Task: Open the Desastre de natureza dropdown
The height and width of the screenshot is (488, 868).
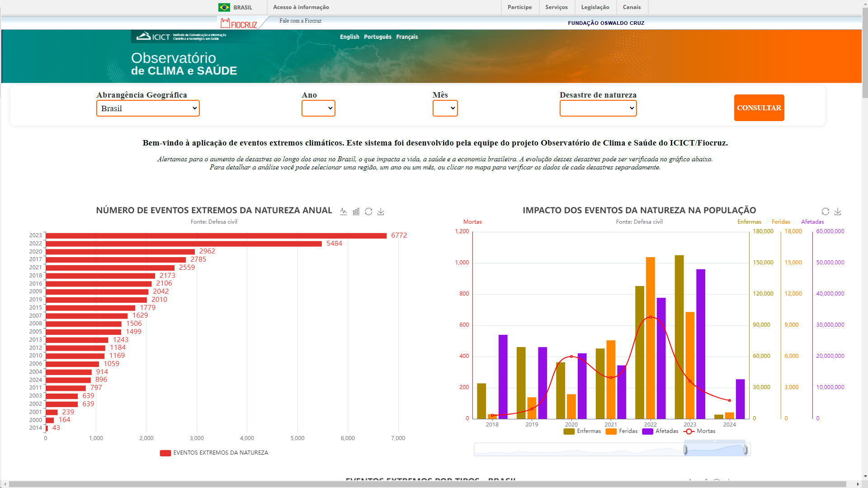Action: click(598, 108)
